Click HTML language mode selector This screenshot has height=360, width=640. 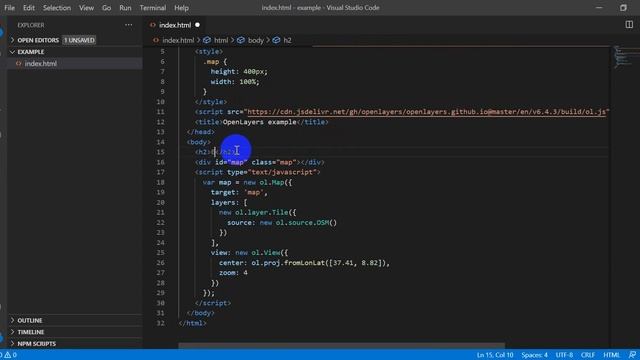611,355
